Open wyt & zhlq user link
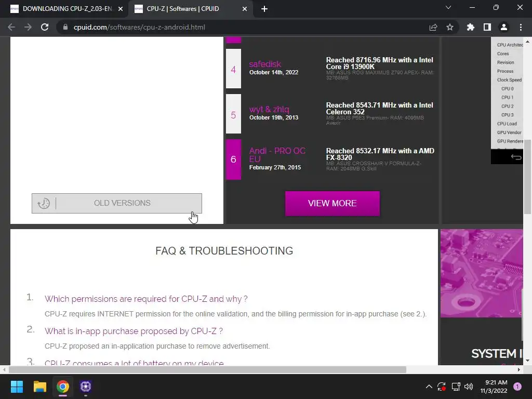The height and width of the screenshot is (399, 532). coord(269,109)
